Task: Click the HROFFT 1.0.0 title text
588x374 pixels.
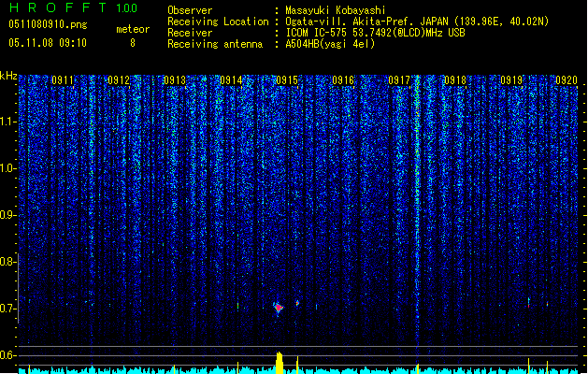Action: (x=73, y=7)
